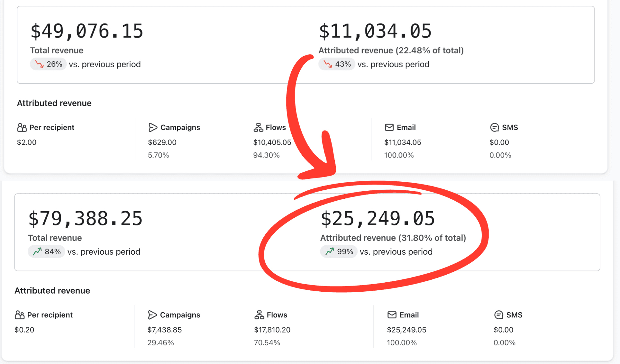Click the Per recipient icon in upper panel
Image resolution: width=620 pixels, height=364 pixels.
[x=22, y=128]
